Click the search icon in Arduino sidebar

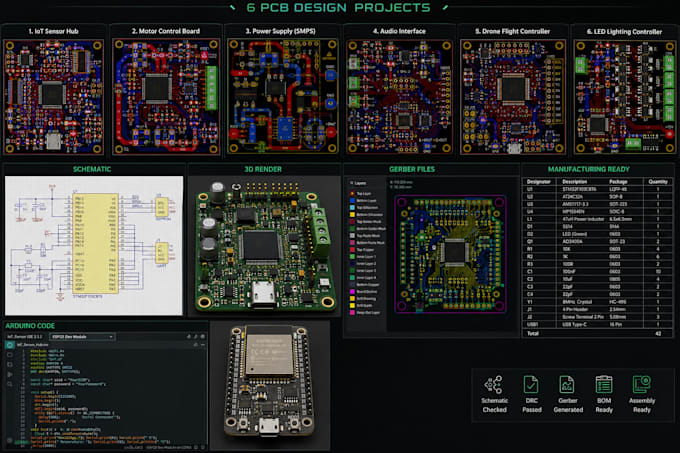tap(10, 384)
